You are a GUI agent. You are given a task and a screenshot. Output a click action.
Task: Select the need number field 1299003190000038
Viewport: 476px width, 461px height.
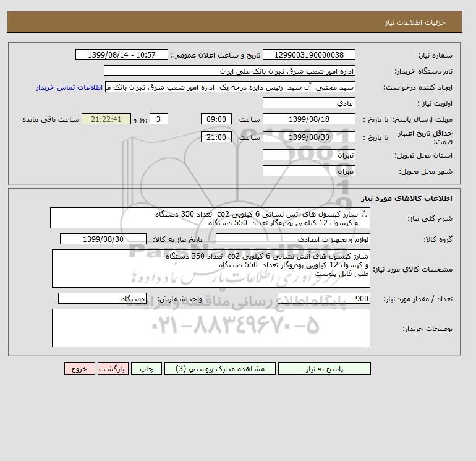(x=309, y=55)
